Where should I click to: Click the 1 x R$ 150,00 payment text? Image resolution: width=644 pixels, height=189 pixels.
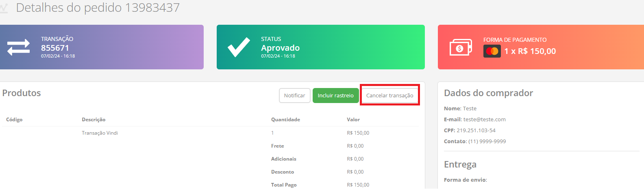(x=530, y=51)
